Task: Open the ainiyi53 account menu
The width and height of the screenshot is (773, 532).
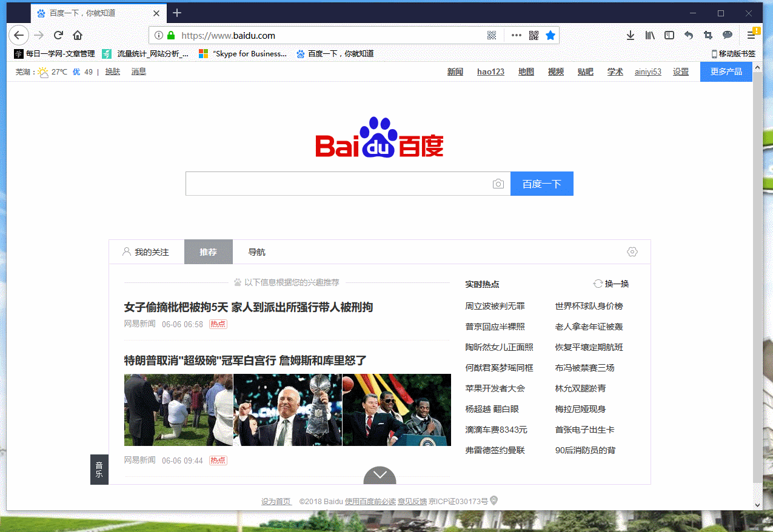Action: coord(648,71)
